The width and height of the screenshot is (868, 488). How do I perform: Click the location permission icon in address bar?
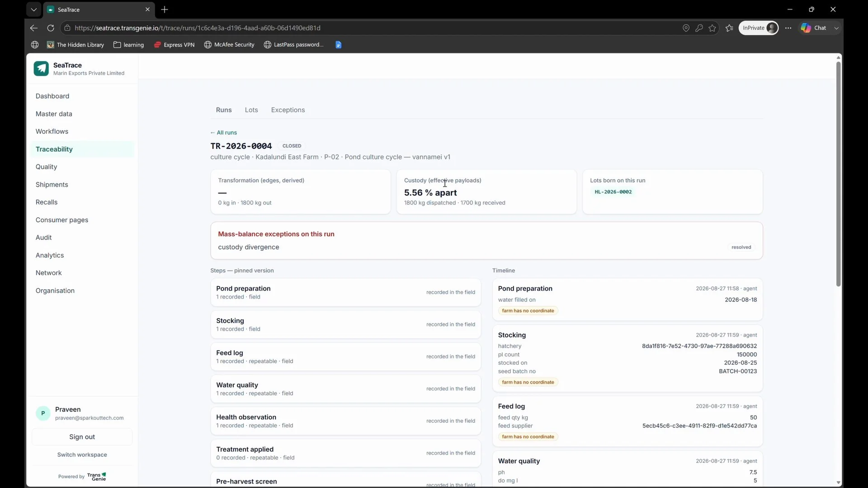(686, 28)
